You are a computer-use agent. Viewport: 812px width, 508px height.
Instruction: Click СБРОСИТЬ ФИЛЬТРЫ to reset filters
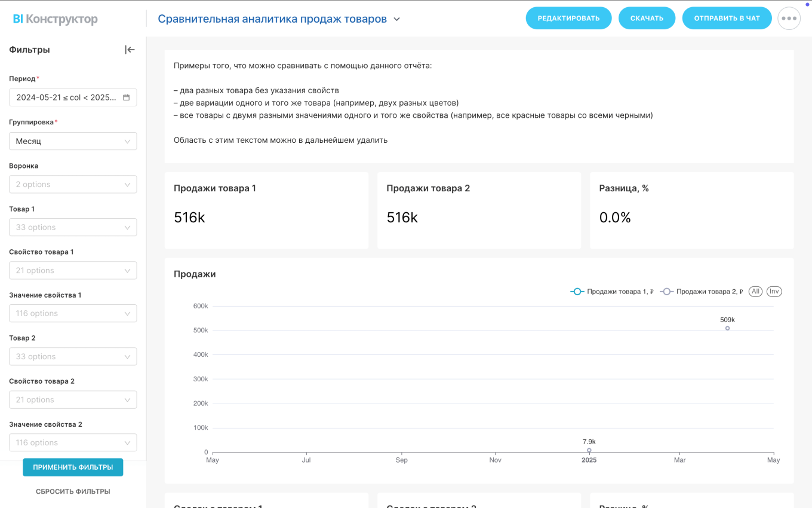pyautogui.click(x=73, y=491)
